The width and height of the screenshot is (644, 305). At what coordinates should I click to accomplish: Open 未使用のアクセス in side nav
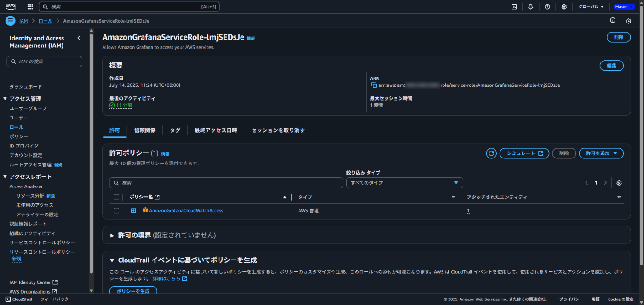click(x=35, y=205)
